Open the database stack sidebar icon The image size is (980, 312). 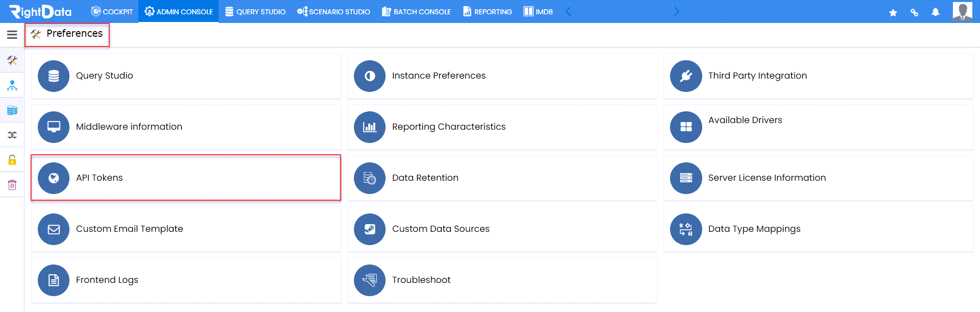12,110
